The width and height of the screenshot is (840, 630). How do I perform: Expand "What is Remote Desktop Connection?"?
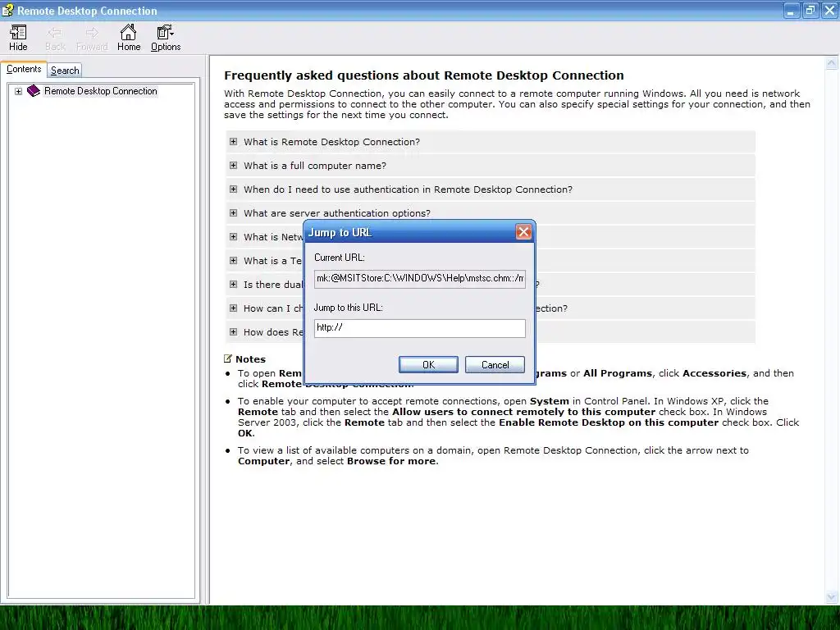pos(233,141)
